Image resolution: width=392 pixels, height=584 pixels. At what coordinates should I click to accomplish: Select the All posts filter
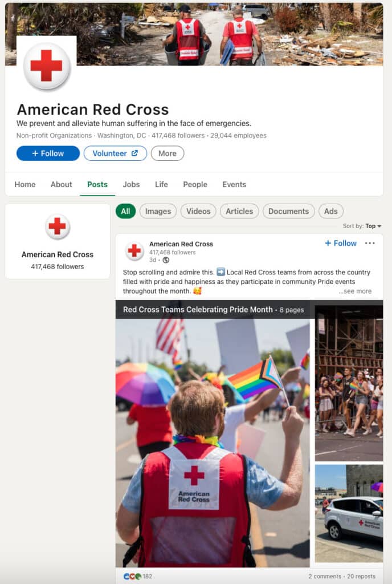coord(126,211)
